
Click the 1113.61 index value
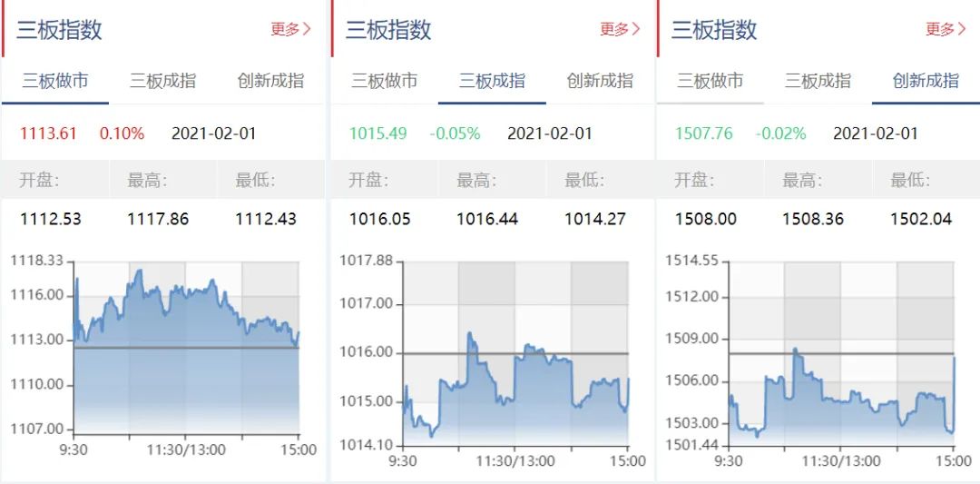(x=48, y=133)
